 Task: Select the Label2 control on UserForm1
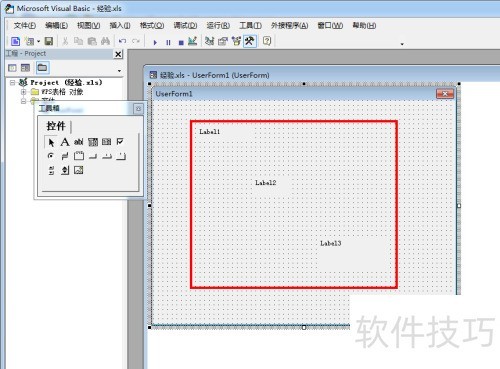[266, 183]
